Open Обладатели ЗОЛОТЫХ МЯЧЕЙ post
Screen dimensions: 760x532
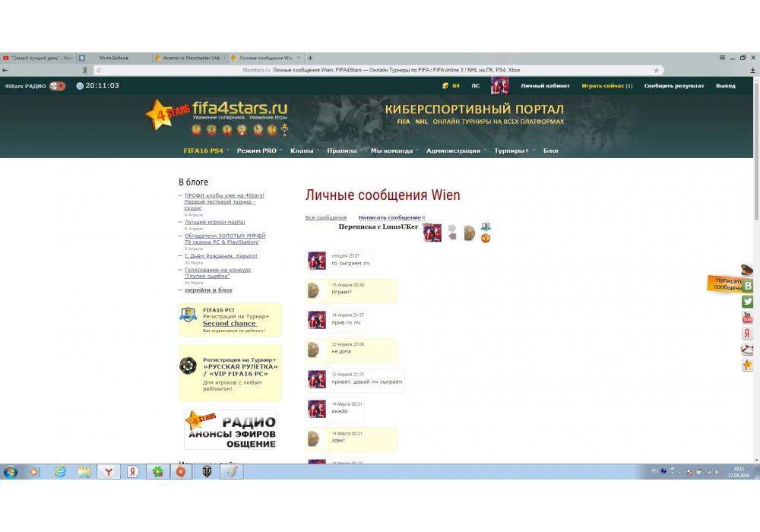pos(225,239)
